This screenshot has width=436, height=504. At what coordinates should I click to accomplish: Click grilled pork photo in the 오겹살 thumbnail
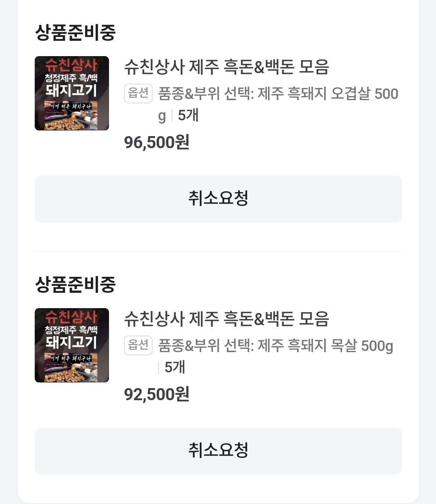tap(72, 121)
